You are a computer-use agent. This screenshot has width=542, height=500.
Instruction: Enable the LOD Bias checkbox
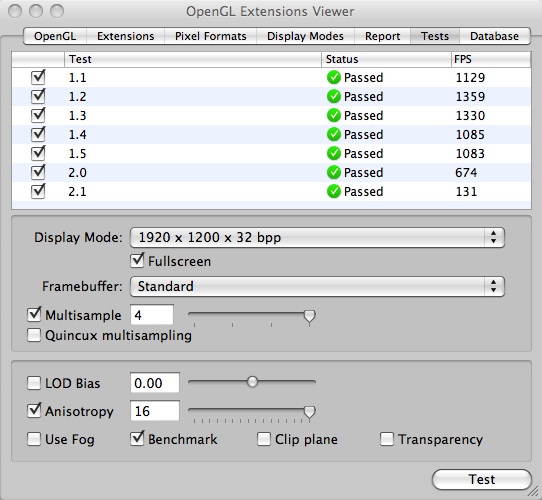(34, 383)
